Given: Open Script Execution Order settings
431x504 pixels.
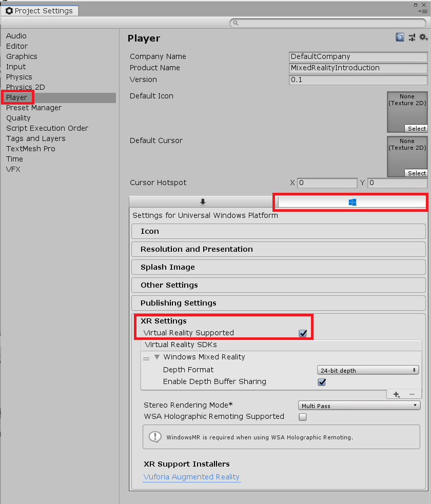Looking at the screenshot, I should coord(47,128).
